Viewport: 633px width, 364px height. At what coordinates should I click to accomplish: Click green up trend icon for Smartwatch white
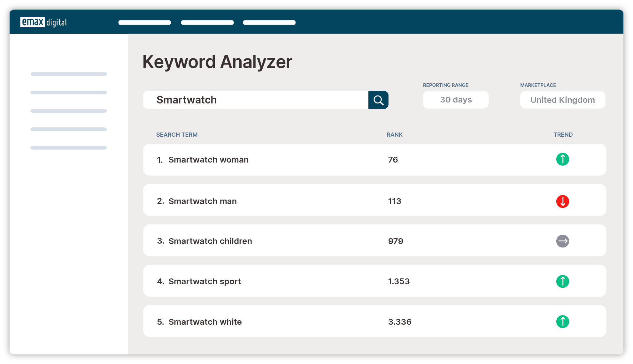click(562, 322)
